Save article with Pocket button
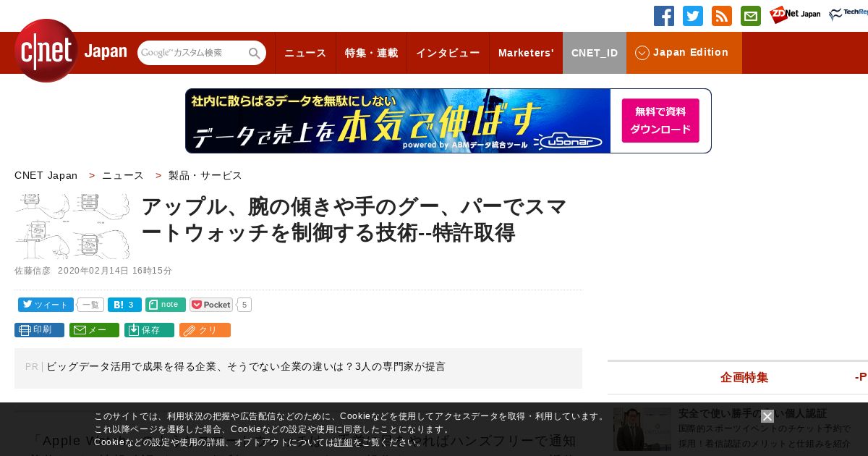Image resolution: width=868 pixels, height=456 pixels. pos(211,305)
